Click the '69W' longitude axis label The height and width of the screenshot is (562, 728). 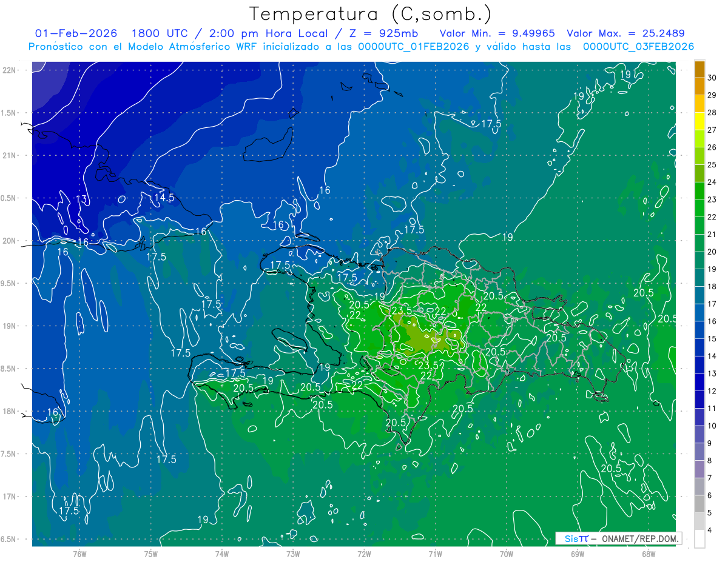(577, 554)
